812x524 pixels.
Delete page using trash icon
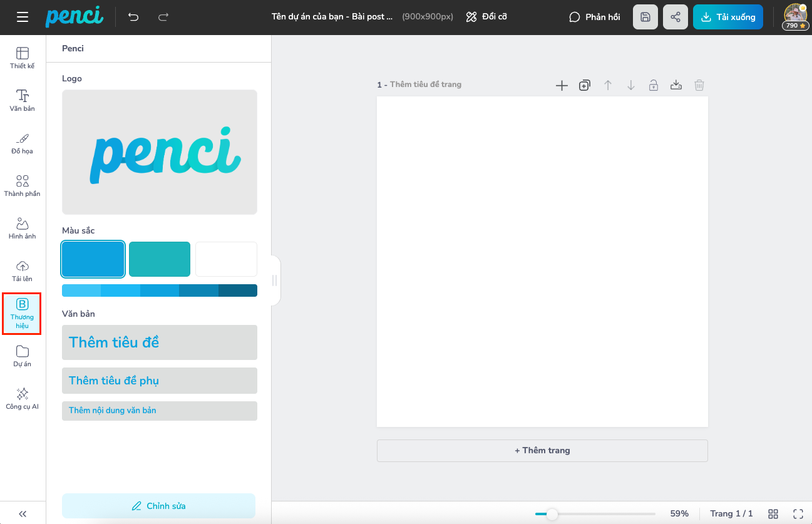699,85
